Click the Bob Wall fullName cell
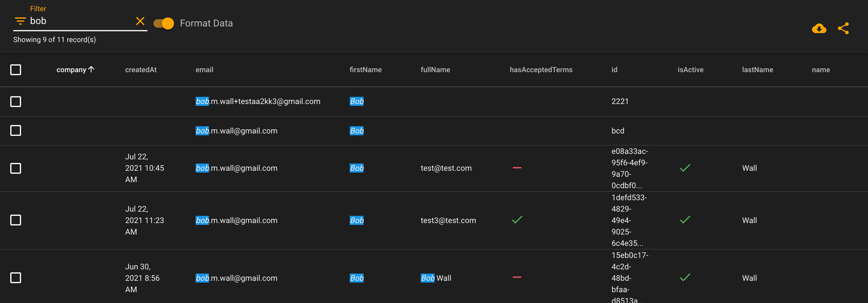Screen dimensions: 868x303 [x=436, y=278]
